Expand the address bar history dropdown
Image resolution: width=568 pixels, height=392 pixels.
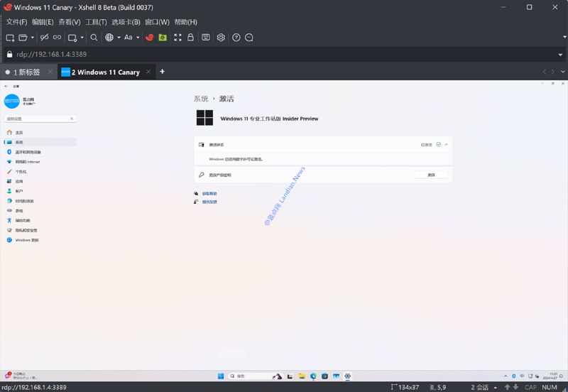[560, 55]
